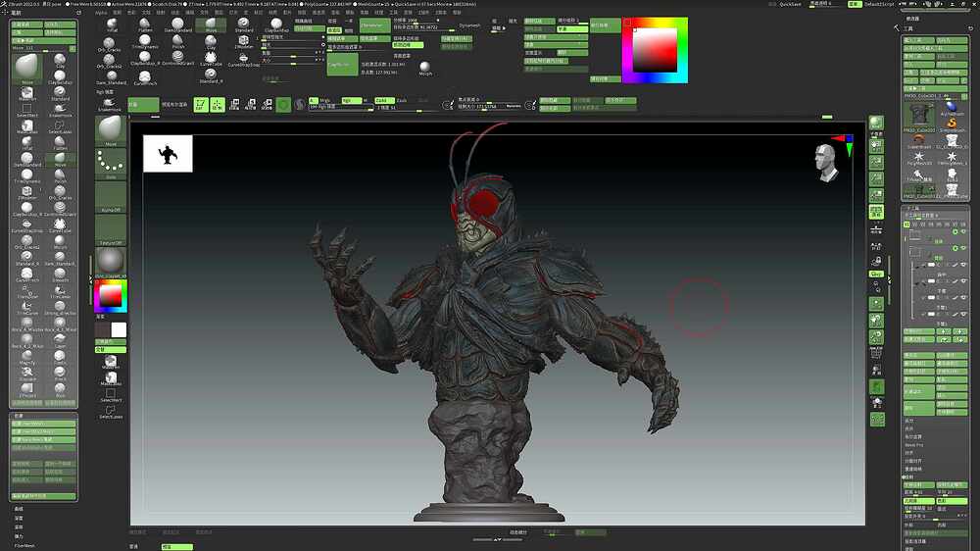Select the ClayBuildup brush in top shelf
Screen dimensions: 980x551
point(276,25)
